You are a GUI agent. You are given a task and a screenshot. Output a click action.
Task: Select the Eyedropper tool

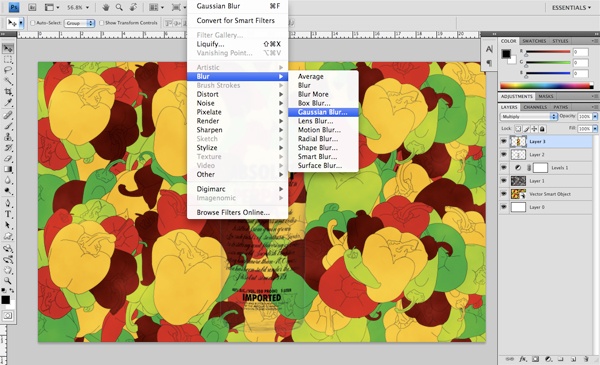pyautogui.click(x=8, y=103)
